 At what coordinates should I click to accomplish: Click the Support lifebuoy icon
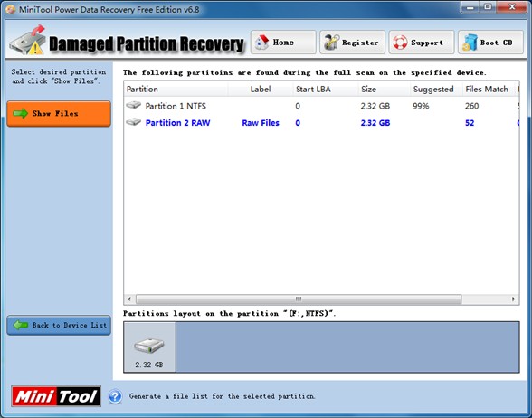(x=400, y=43)
